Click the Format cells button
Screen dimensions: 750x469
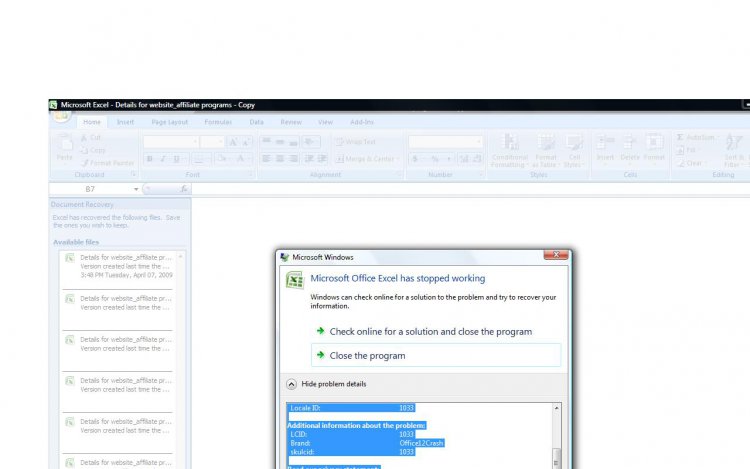point(654,148)
